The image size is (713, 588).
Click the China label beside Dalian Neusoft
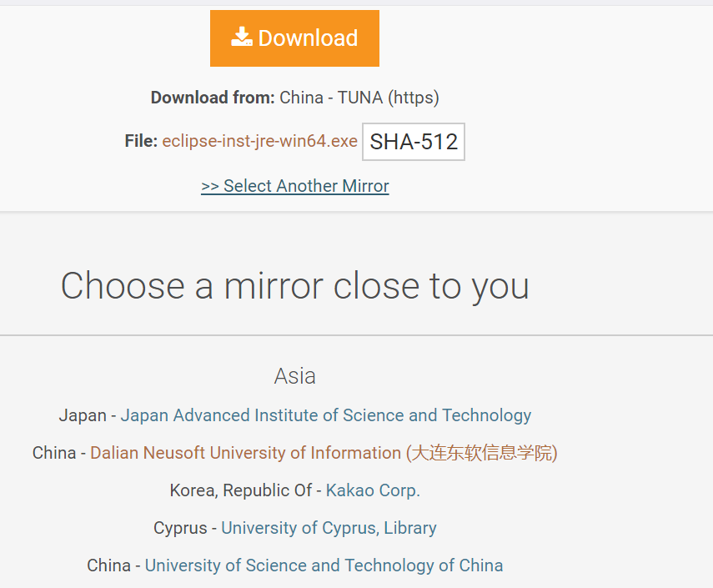(54, 453)
